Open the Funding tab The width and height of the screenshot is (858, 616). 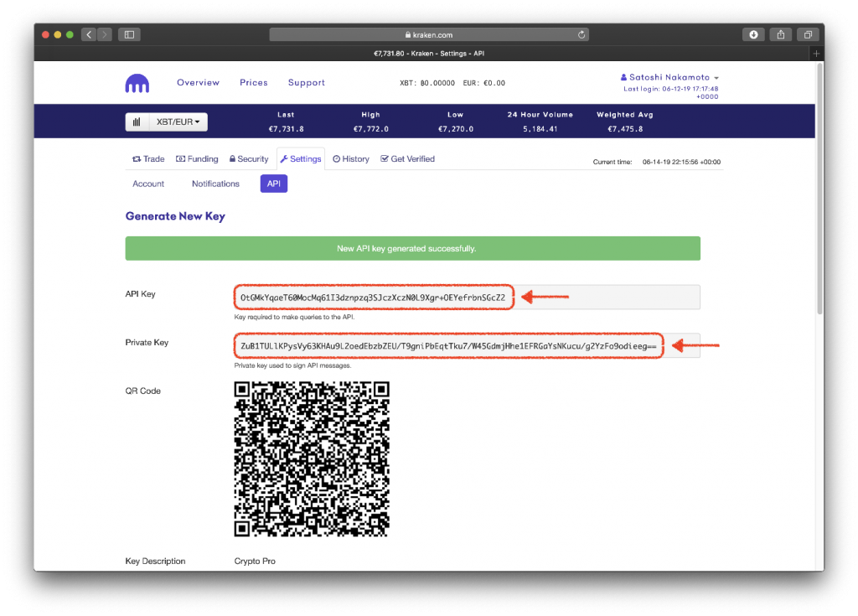(197, 158)
